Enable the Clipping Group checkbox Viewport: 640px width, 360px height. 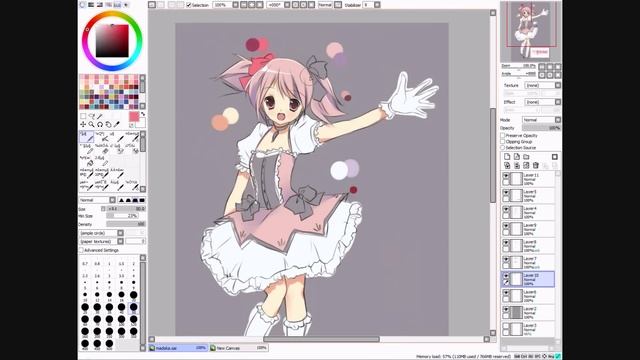(x=503, y=142)
